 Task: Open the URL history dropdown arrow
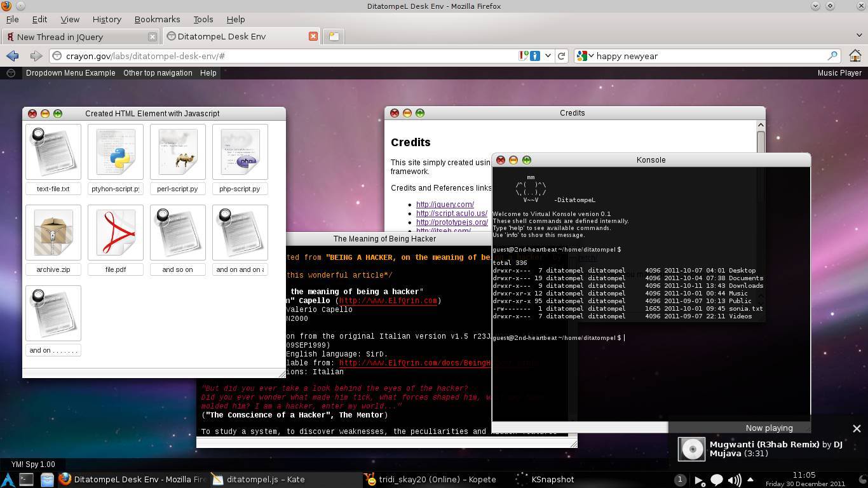point(548,56)
